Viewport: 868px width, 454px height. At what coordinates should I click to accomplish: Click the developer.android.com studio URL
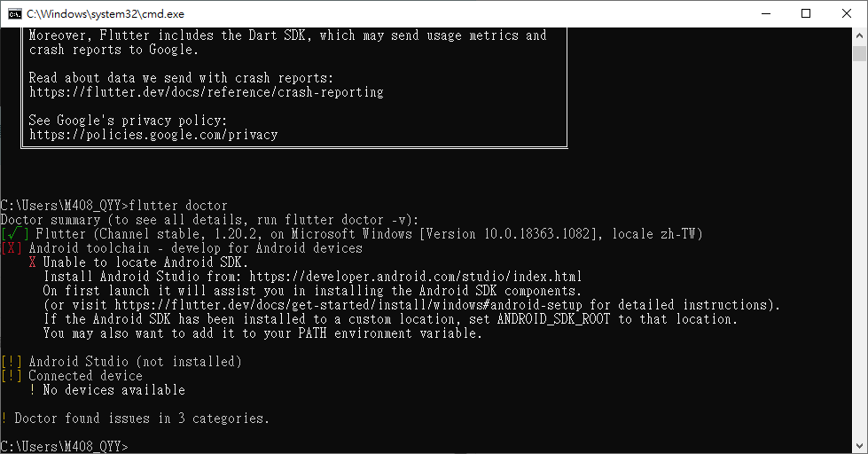(x=415, y=277)
